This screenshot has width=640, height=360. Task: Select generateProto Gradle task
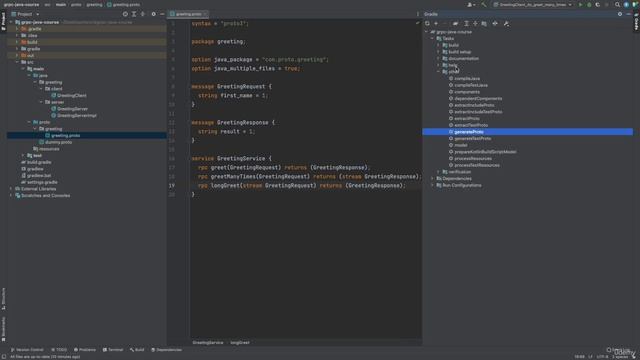469,132
